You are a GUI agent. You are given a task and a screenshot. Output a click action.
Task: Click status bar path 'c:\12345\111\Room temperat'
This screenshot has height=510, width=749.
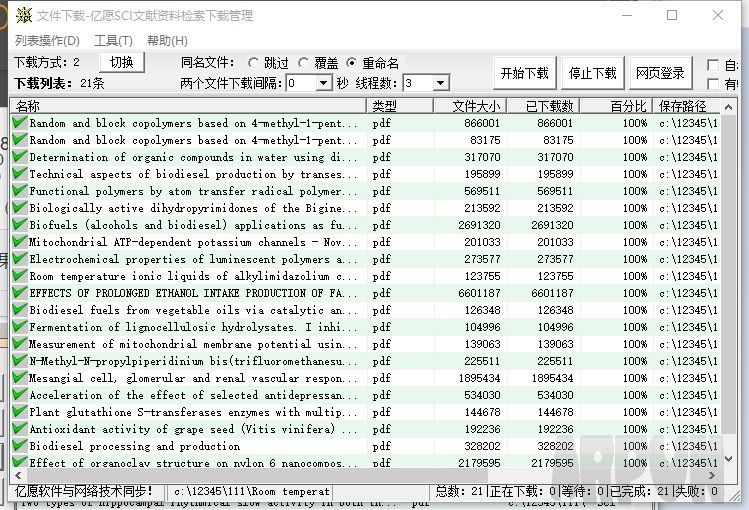[x=252, y=491]
